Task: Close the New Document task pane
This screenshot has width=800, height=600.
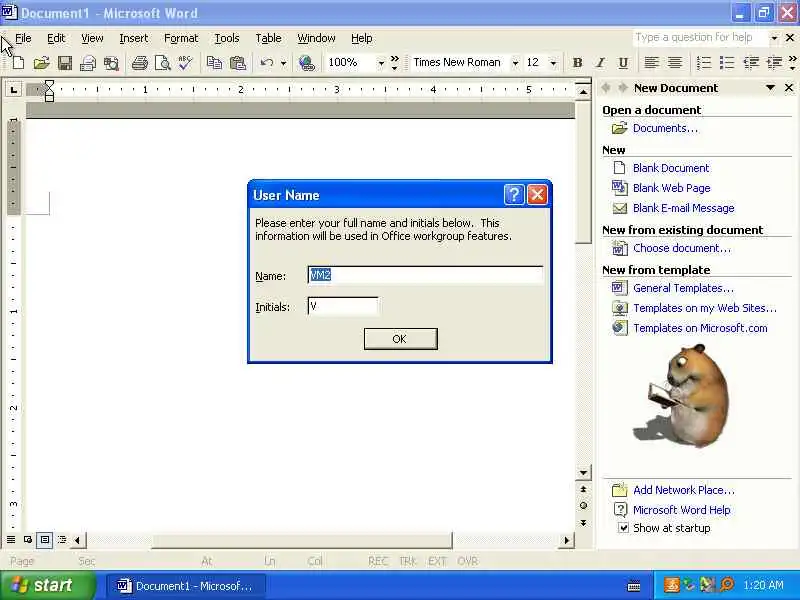Action: pyautogui.click(x=789, y=88)
